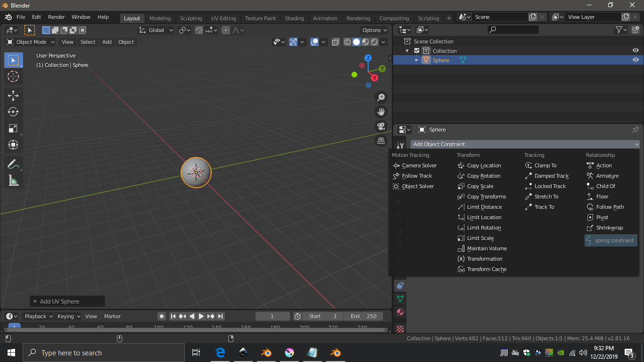Jump to the timeline end frame button
Screen dimensions: 644x362
pos(220,316)
